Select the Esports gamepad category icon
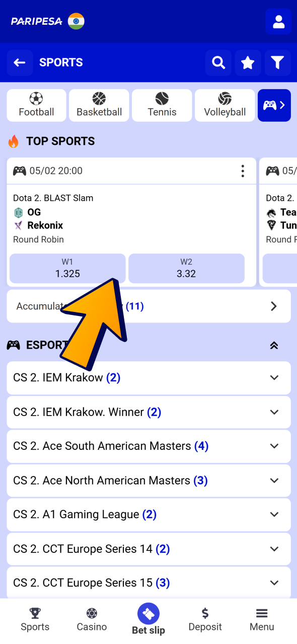 (x=274, y=105)
